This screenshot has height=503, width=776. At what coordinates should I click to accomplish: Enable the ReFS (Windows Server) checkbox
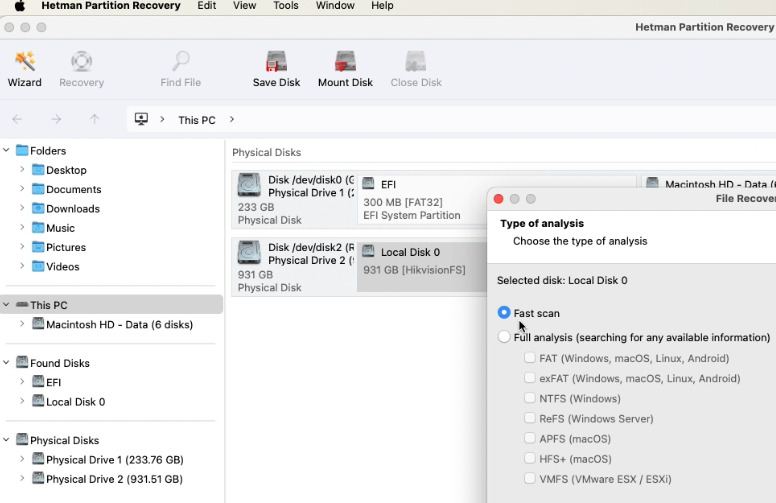tap(530, 418)
